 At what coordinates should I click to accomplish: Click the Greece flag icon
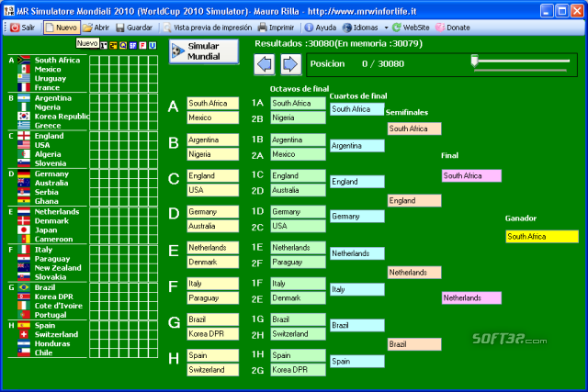tap(24, 125)
